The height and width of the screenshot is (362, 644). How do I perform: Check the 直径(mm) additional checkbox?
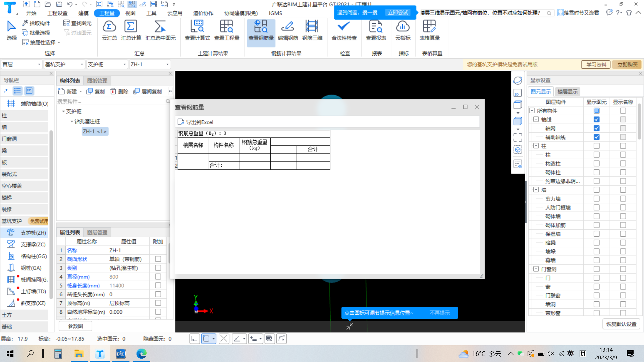click(158, 277)
